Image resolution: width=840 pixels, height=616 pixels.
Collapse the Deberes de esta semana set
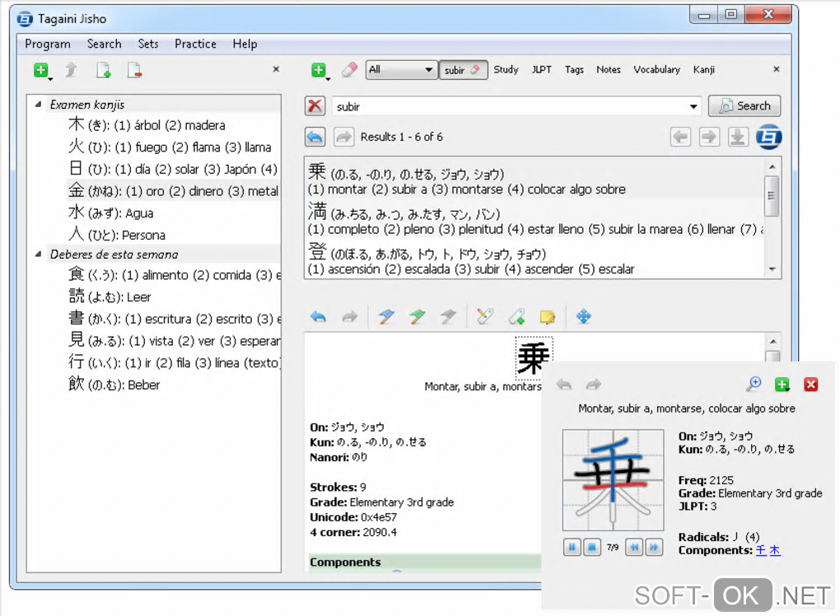[38, 254]
